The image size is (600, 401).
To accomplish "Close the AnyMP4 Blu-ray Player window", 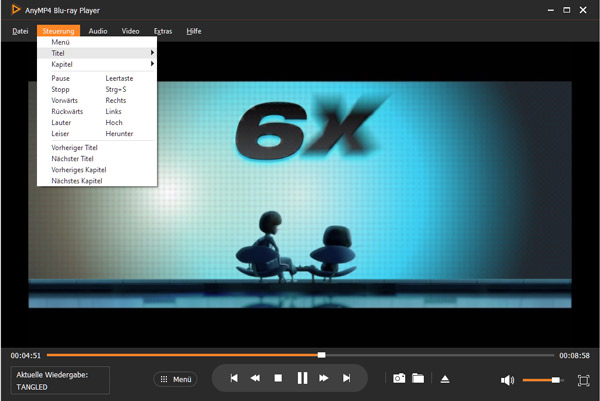I will tap(583, 10).
